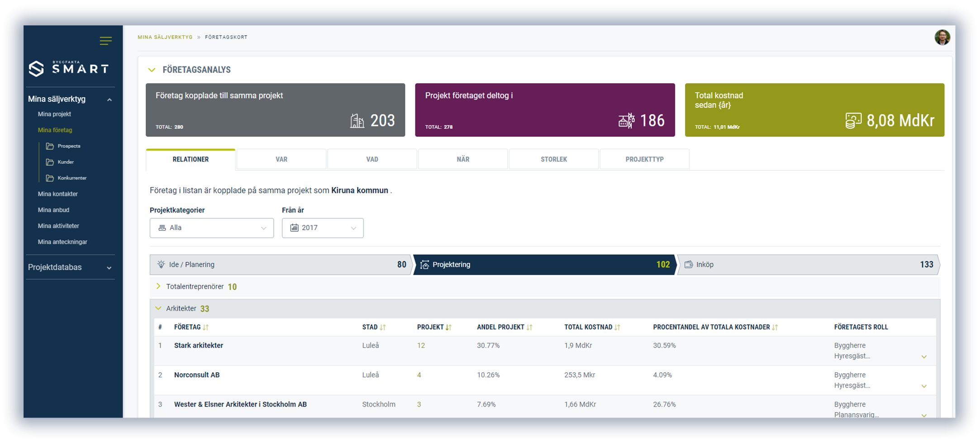Open Mina projekt in sidebar
The image size is (980, 442).
54,114
